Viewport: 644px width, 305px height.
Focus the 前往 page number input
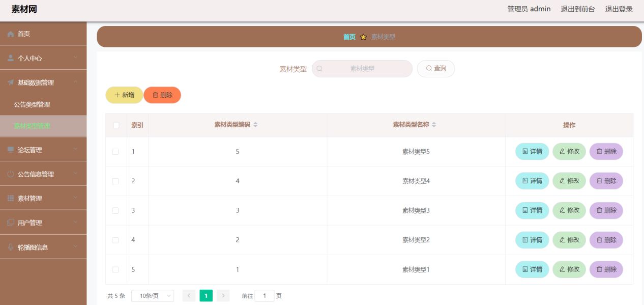pos(265,296)
